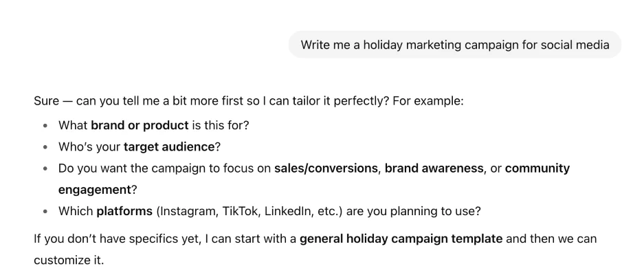Click 'general holiday campaign template' bold text

coord(401,239)
